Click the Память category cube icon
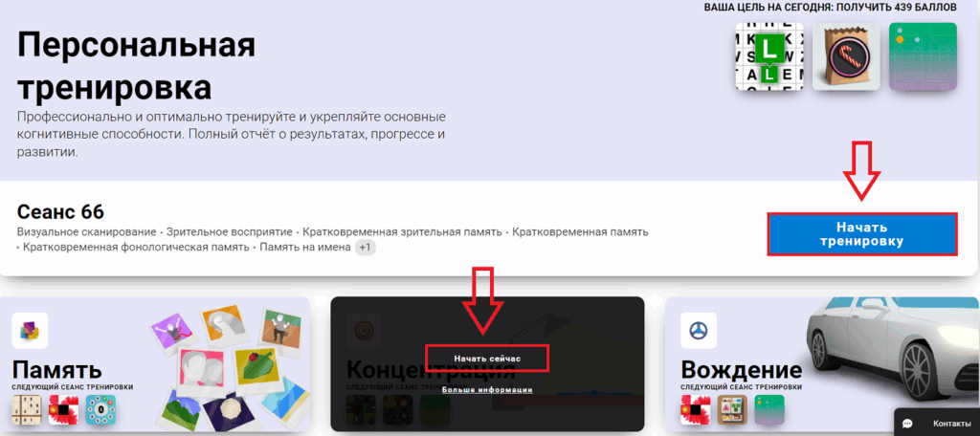 [x=30, y=331]
